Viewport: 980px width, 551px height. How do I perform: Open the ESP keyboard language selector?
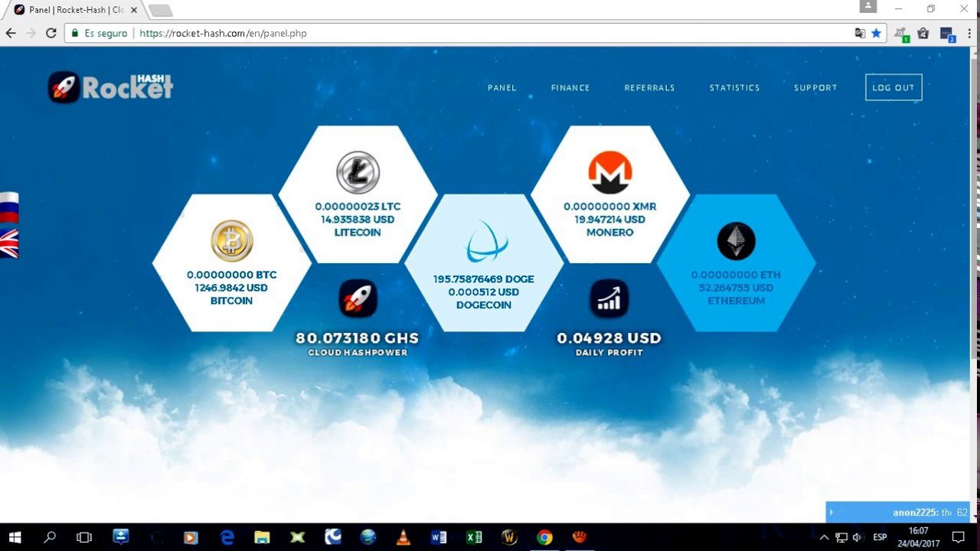coord(880,537)
